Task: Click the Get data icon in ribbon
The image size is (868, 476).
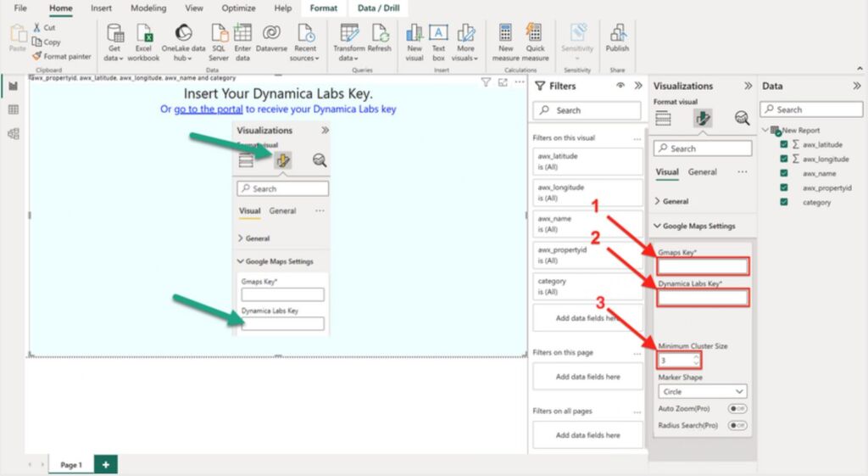Action: pos(115,34)
